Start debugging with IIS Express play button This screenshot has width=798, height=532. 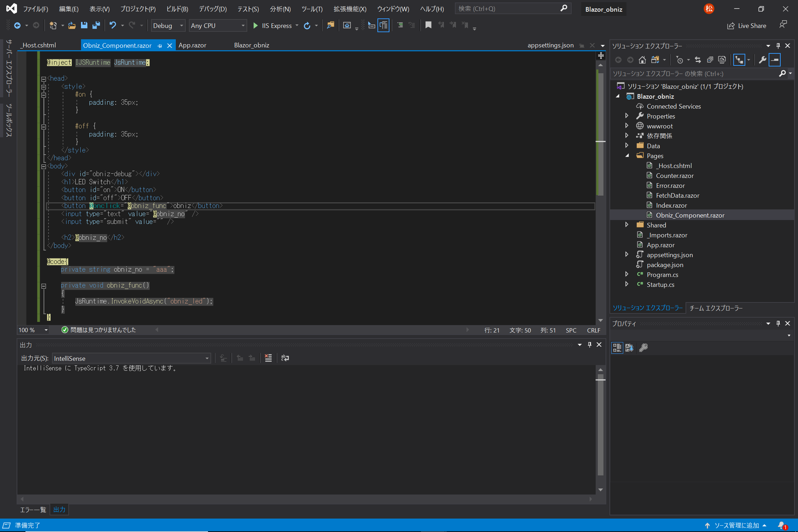pos(255,25)
